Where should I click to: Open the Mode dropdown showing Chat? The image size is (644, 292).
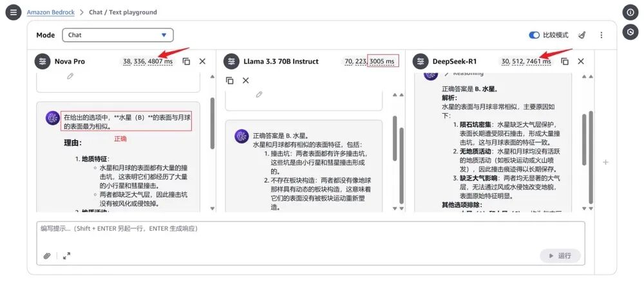pyautogui.click(x=118, y=35)
